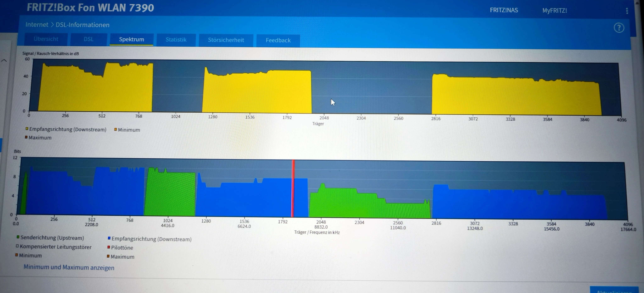Click the Internet breadcrumb link
This screenshot has height=293, width=644.
(37, 25)
